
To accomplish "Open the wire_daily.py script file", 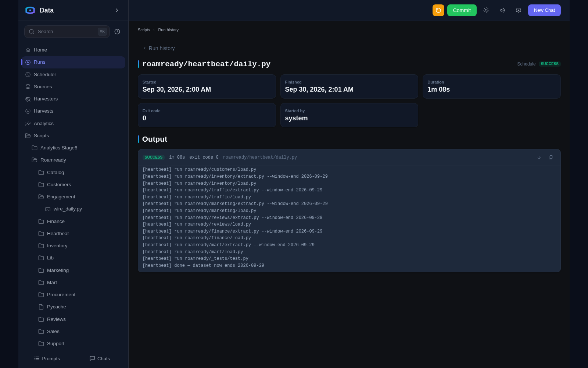I will click(x=83, y=209).
